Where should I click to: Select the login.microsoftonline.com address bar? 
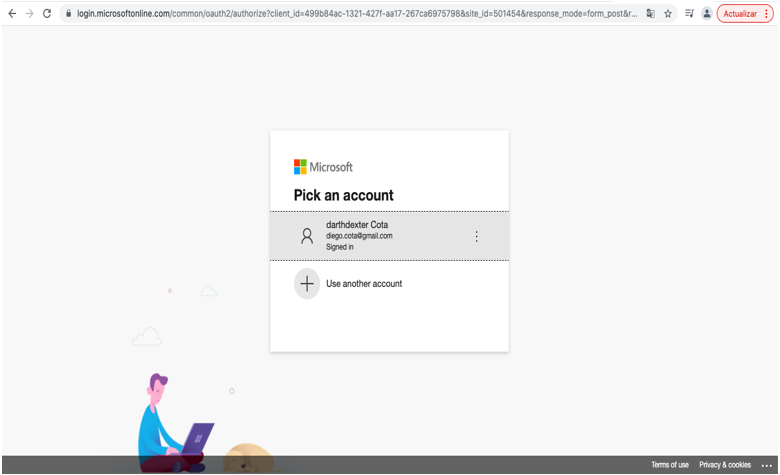[357, 14]
